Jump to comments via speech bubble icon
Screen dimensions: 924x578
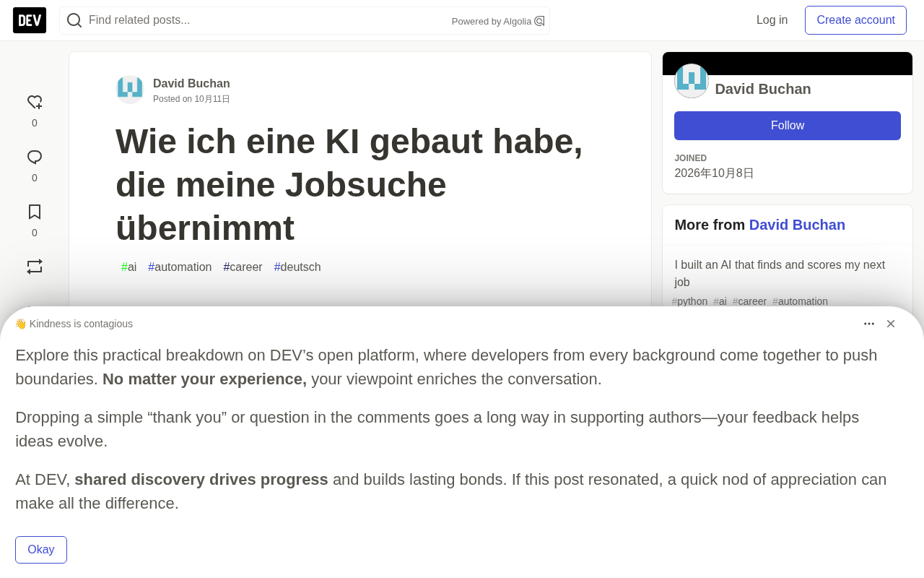[x=35, y=158]
